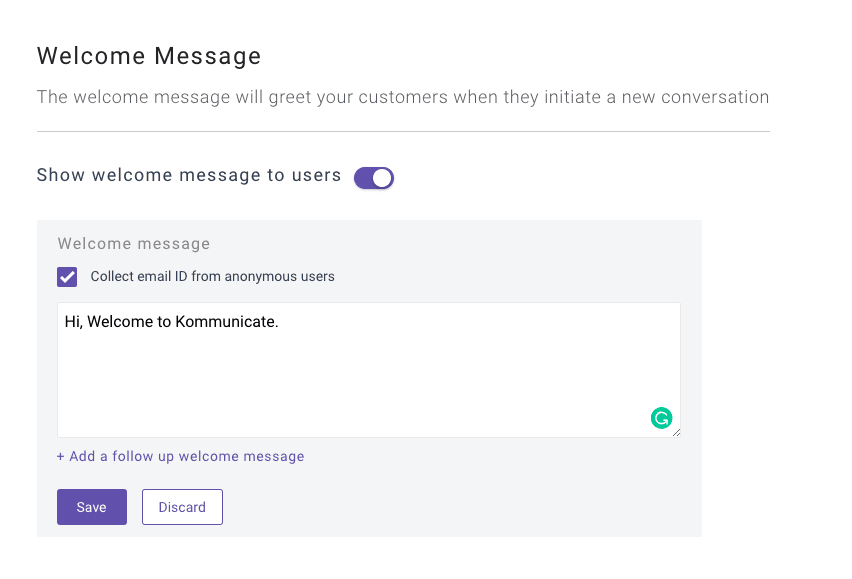The height and width of the screenshot is (579, 852).
Task: Click the text area resize handle corner
Action: (x=676, y=433)
